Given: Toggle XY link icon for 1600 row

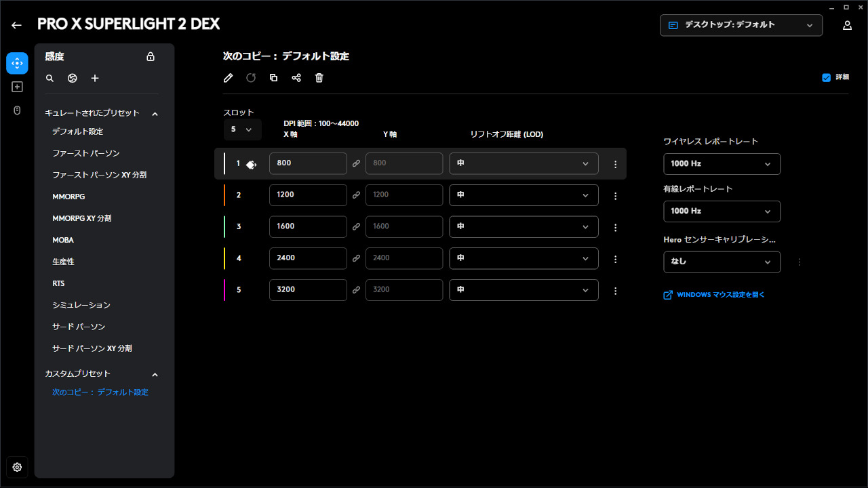Looking at the screenshot, I should 356,226.
